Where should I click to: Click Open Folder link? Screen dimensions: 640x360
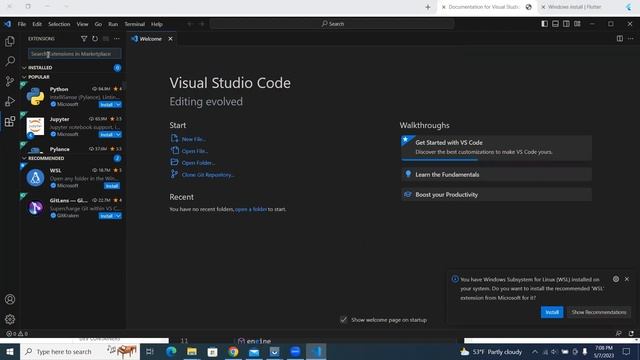pos(198,162)
